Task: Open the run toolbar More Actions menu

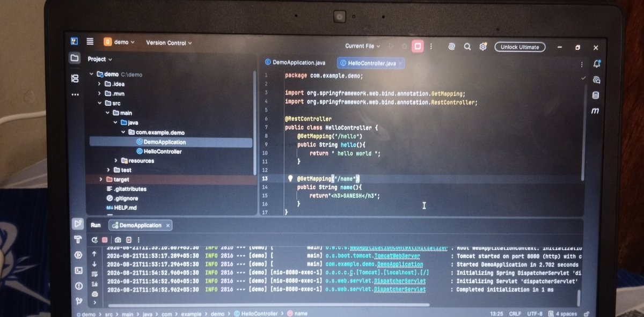Action: (x=431, y=47)
